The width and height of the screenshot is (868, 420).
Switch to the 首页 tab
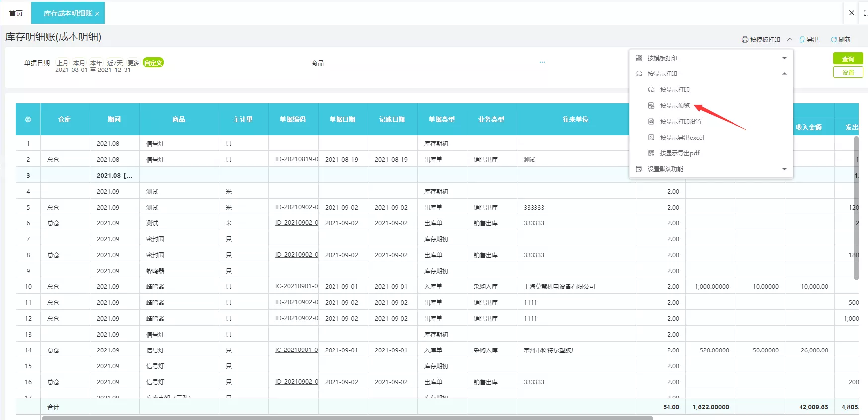coord(16,13)
